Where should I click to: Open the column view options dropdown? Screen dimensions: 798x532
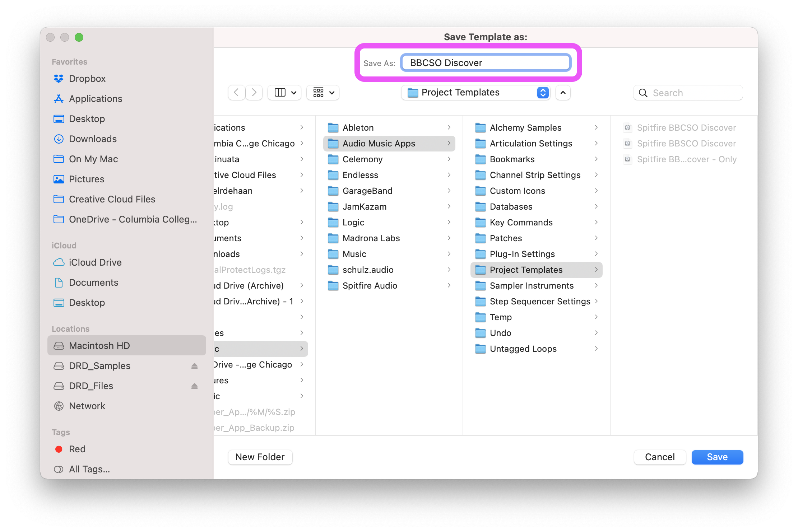[x=285, y=93]
